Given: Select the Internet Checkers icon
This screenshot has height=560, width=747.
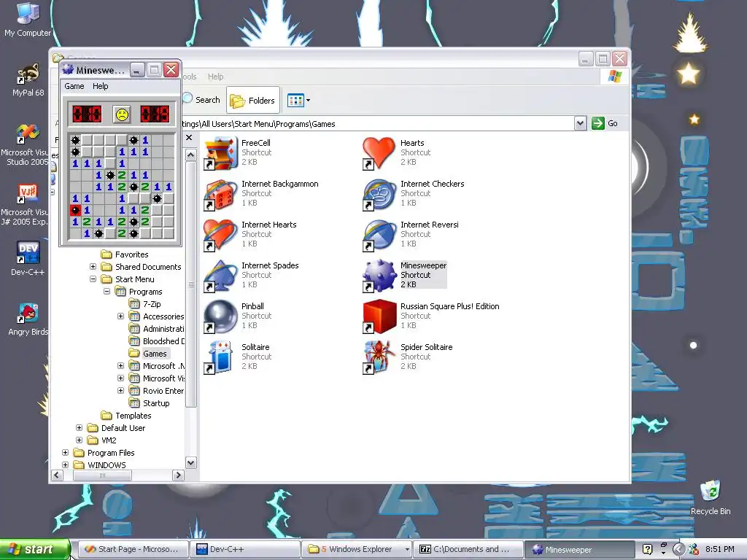Looking at the screenshot, I should [x=379, y=194].
